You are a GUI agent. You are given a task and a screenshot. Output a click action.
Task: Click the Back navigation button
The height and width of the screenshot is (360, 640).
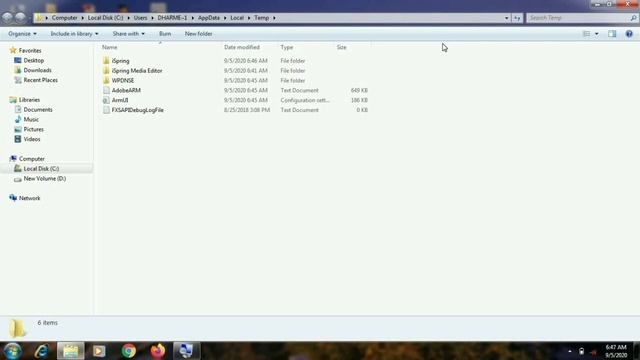point(7,18)
